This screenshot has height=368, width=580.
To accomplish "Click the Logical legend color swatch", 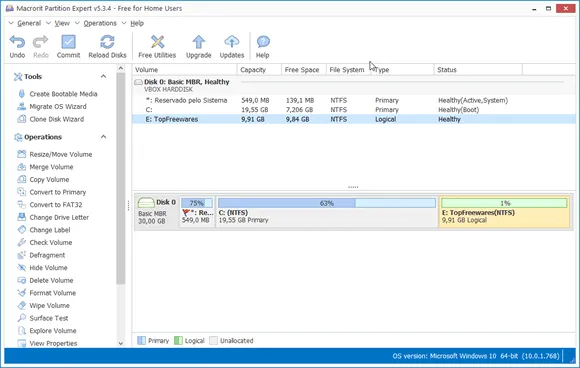I will pyautogui.click(x=178, y=340).
